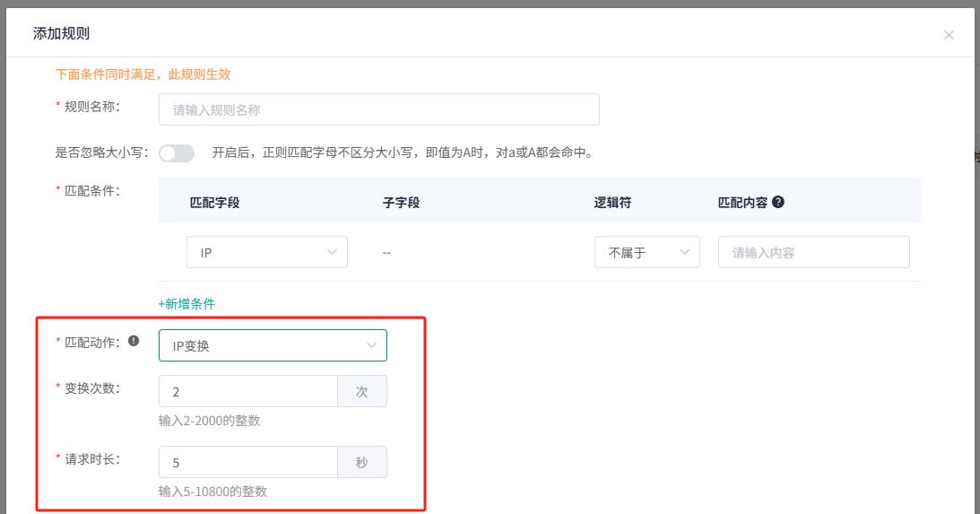Click the 秒 unit suffix

362,462
